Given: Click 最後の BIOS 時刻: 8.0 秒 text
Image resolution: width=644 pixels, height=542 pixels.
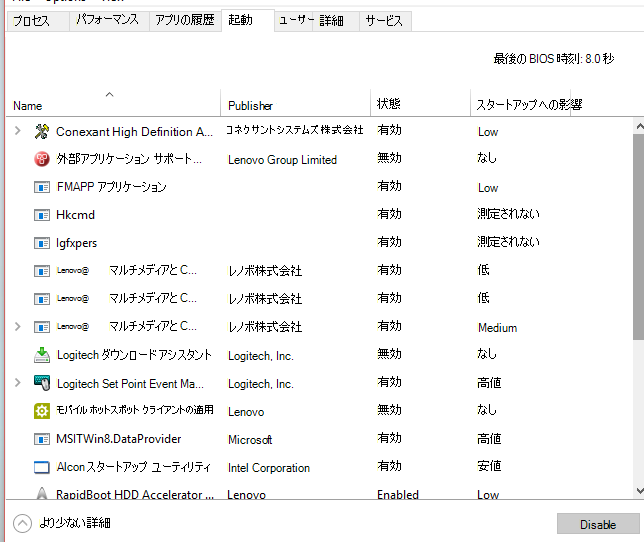Looking at the screenshot, I should [x=554, y=59].
